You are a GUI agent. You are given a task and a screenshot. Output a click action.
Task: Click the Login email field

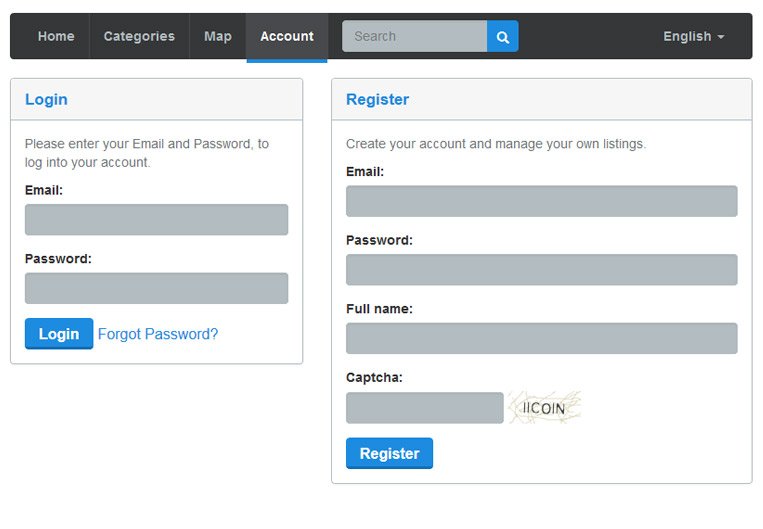(156, 219)
